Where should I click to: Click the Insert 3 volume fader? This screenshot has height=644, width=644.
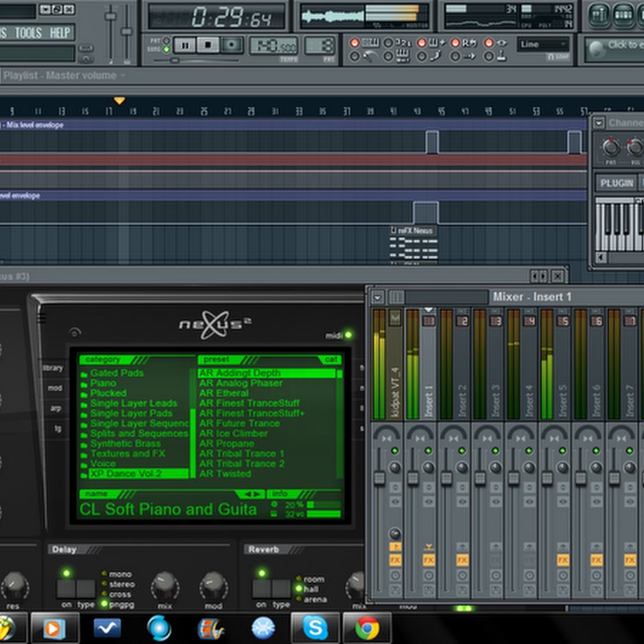[479, 478]
